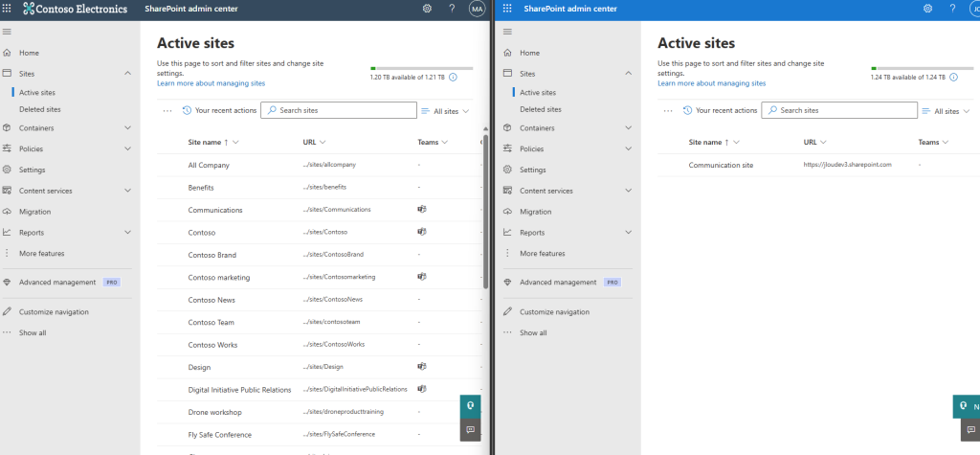This screenshot has width=980, height=455.
Task: Click storage info icon in right window
Action: coord(954,77)
